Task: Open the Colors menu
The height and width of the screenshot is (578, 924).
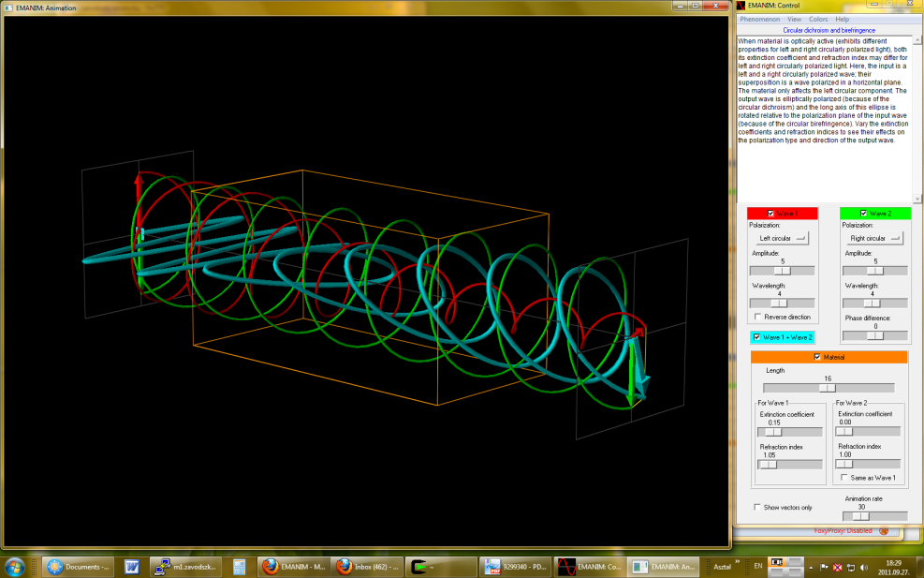Action: click(818, 19)
